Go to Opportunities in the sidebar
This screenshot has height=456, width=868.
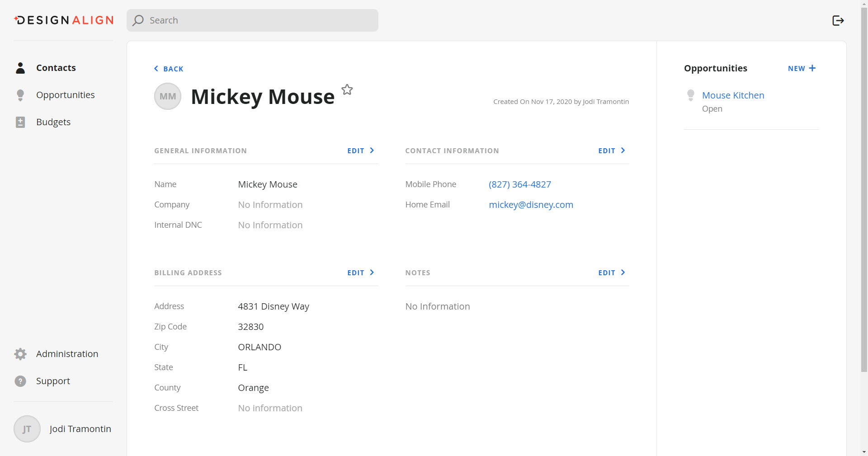pyautogui.click(x=66, y=95)
